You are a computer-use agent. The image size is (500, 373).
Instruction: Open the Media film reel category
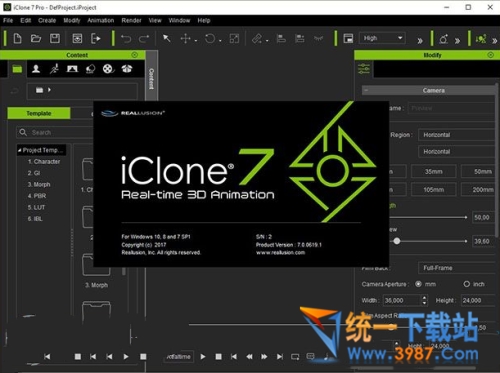coord(108,69)
